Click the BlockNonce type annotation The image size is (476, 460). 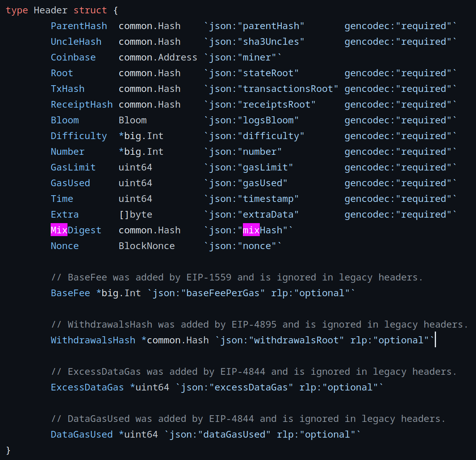(146, 246)
